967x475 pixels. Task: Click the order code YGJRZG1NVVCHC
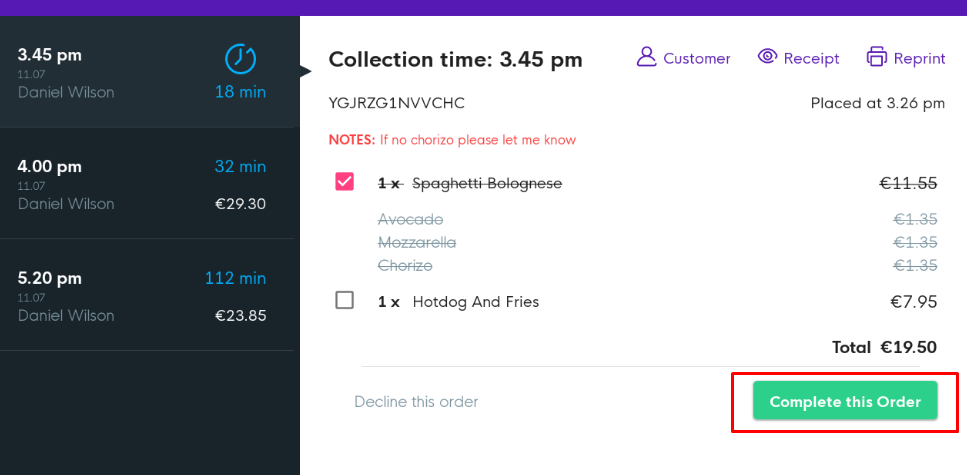click(396, 103)
